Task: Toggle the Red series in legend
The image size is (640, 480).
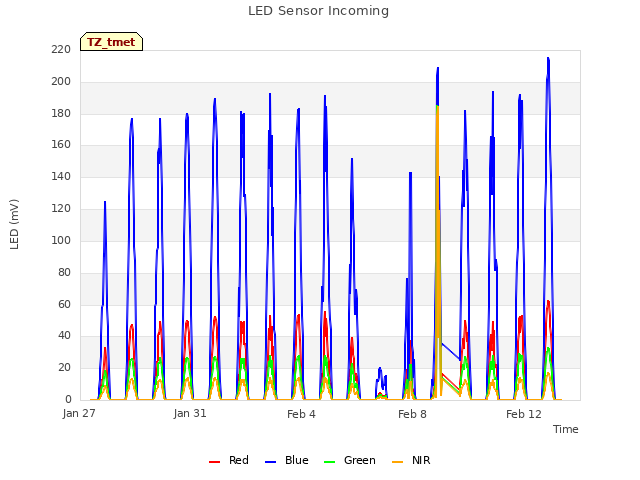Action: (229, 460)
